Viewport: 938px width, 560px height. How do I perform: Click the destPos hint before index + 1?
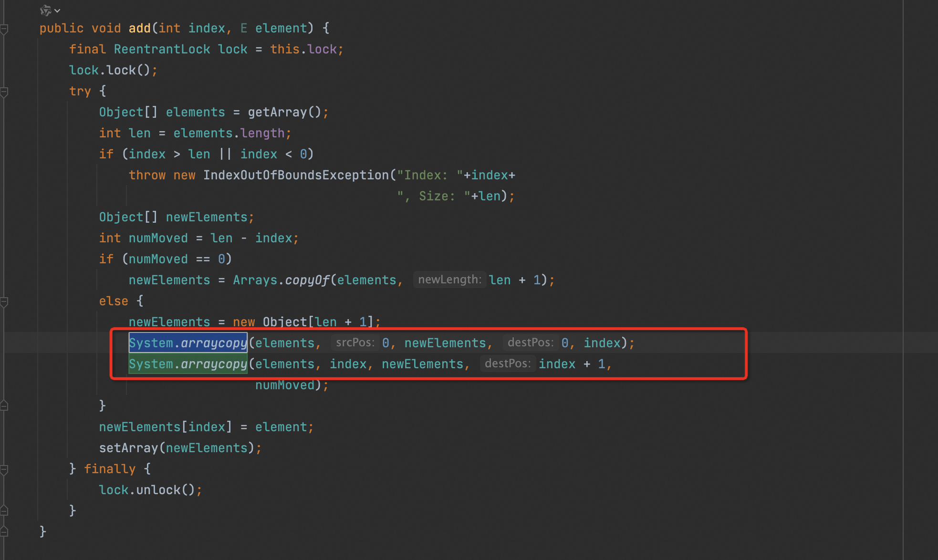(507, 363)
